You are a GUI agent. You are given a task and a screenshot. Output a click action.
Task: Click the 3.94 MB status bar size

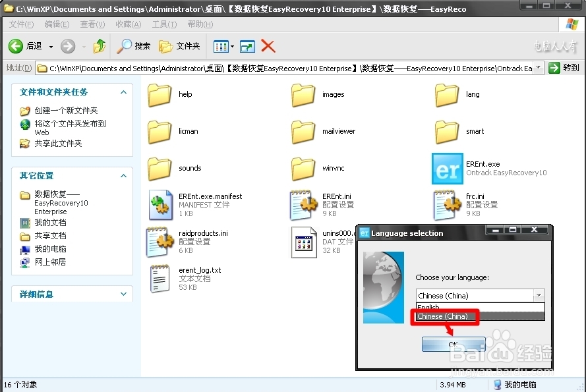453,385
